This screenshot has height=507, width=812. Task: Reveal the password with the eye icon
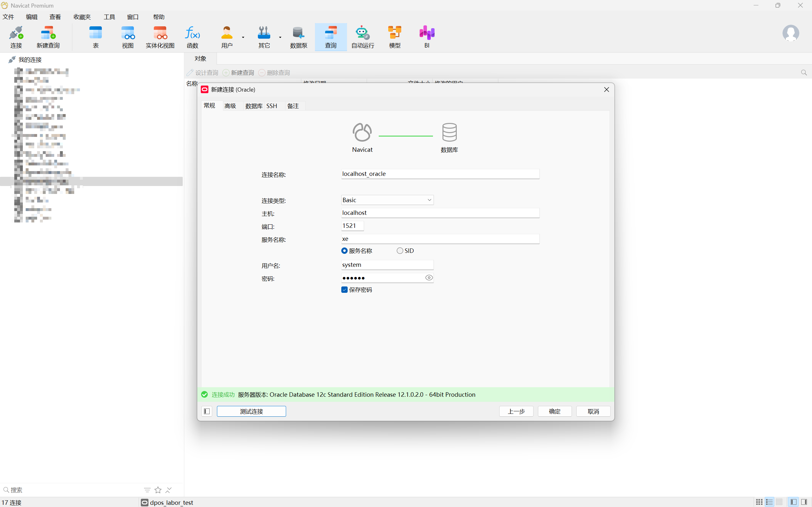(x=429, y=278)
